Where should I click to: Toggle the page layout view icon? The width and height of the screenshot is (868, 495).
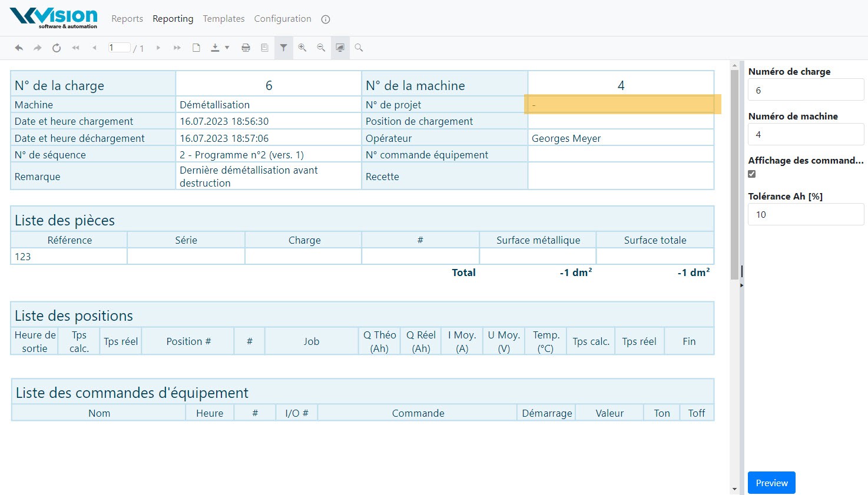(264, 48)
